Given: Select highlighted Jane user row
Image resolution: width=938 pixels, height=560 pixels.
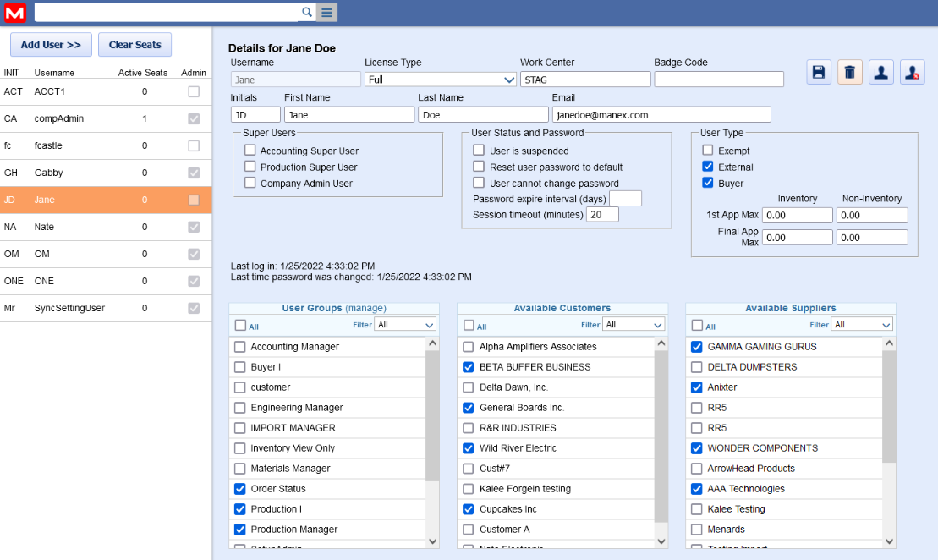Looking at the screenshot, I should tap(106, 200).
